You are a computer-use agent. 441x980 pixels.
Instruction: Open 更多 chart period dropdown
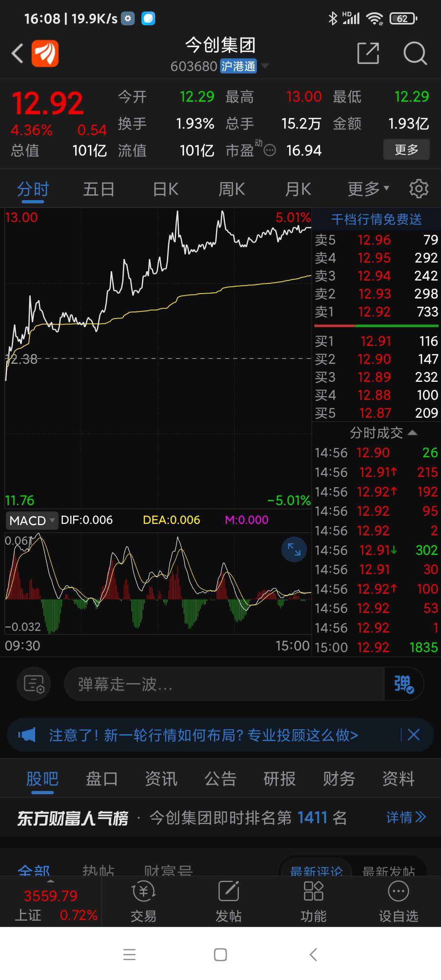368,189
